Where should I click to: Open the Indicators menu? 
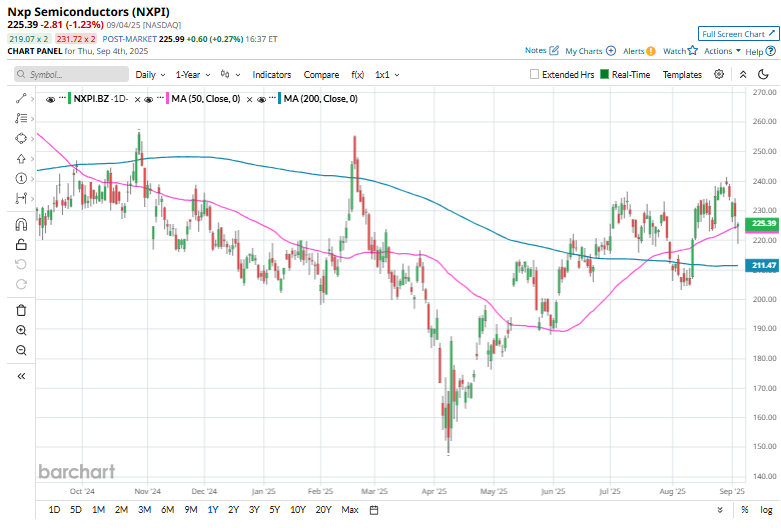(x=271, y=74)
